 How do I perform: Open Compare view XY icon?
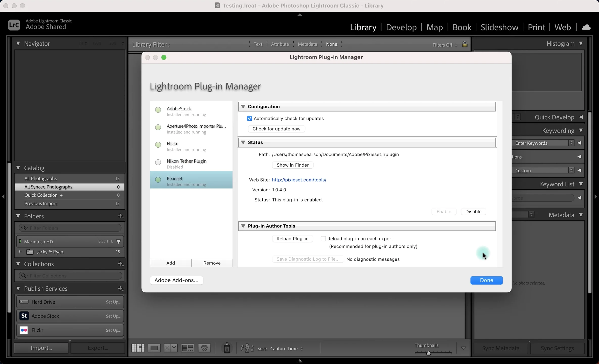tap(171, 348)
